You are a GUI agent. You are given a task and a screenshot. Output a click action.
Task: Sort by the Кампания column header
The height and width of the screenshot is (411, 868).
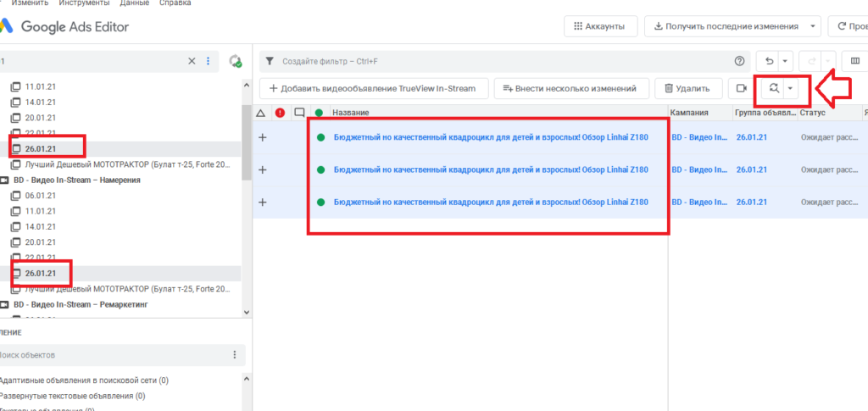[x=689, y=113]
